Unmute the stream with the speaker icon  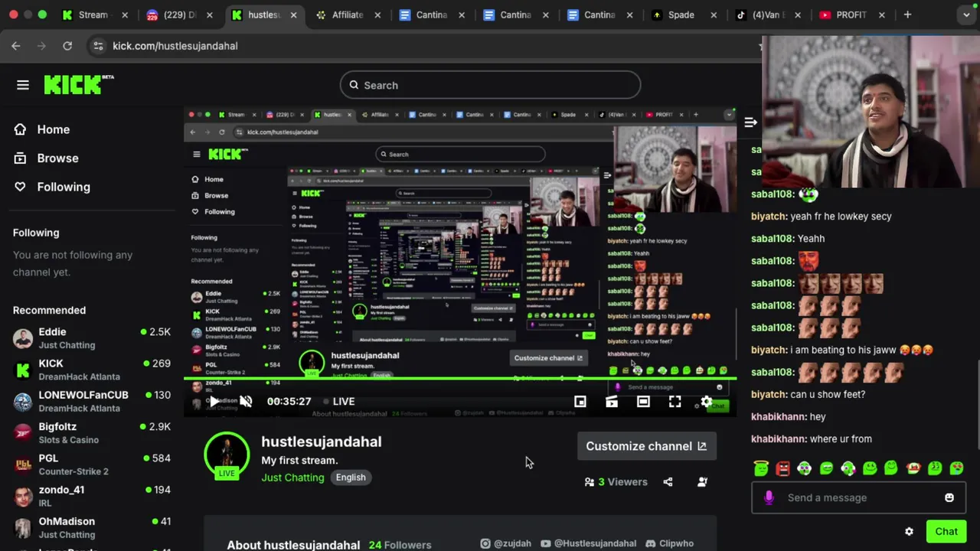point(246,401)
